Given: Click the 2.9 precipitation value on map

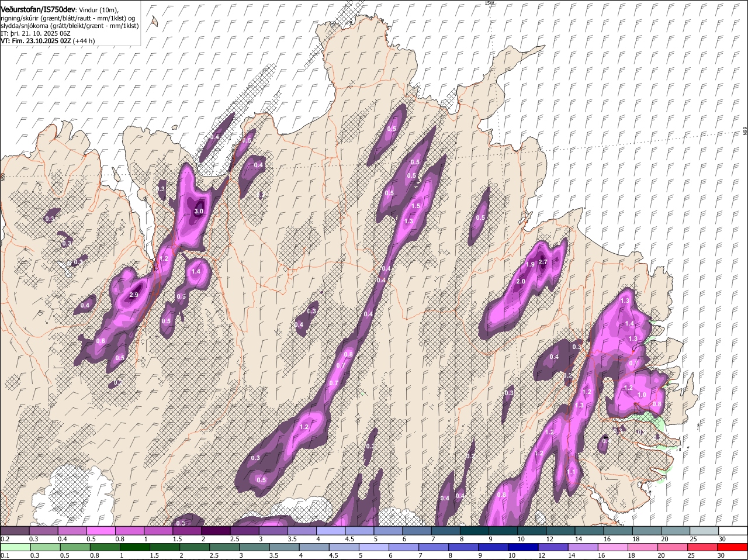Looking at the screenshot, I should pos(134,295).
